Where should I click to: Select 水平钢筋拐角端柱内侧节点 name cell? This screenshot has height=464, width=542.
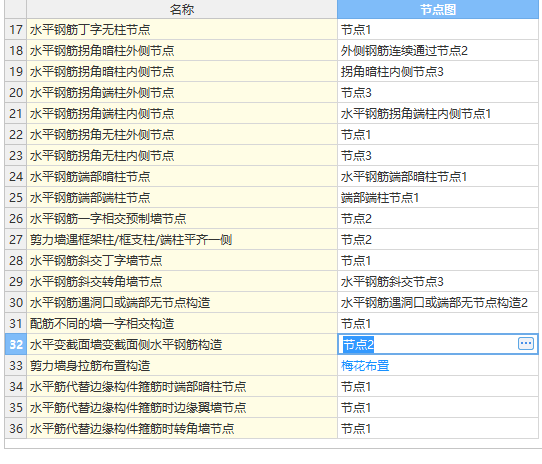click(x=182, y=114)
